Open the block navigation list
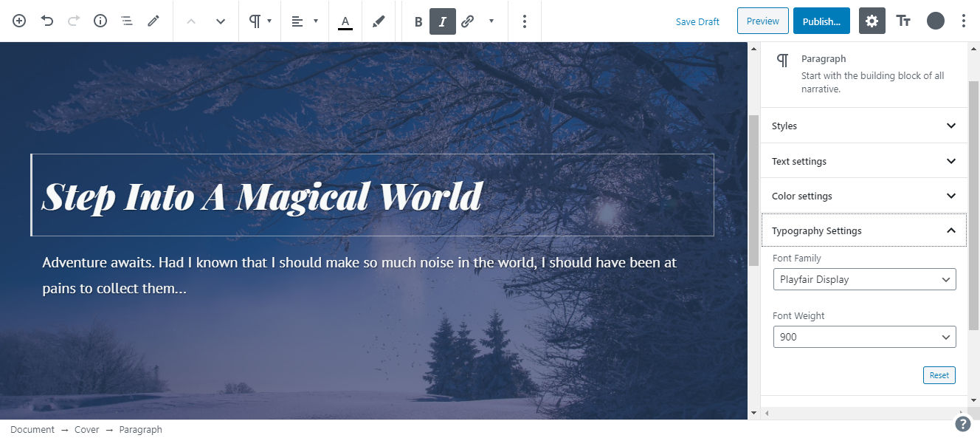The image size is (980, 438). (126, 21)
